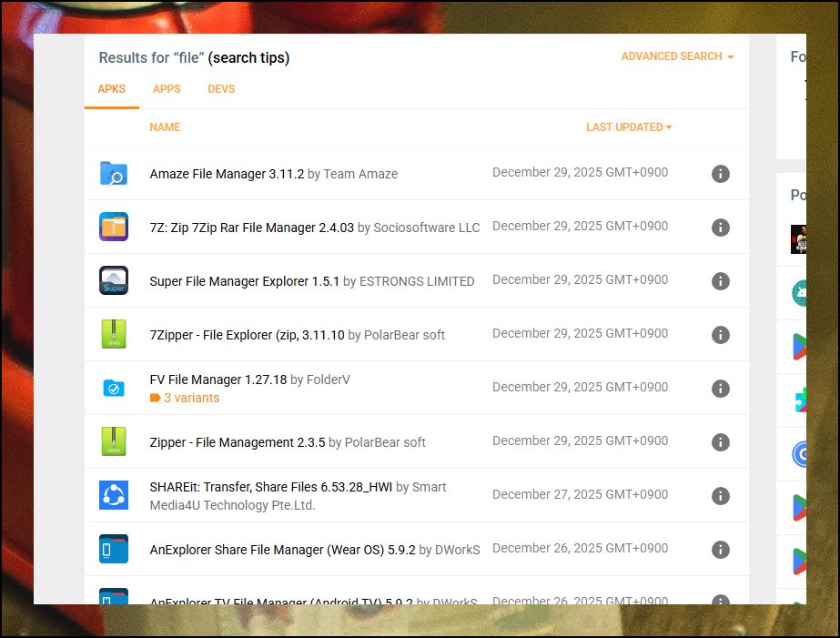840x638 pixels.
Task: Switch to the APPS tab
Action: 167,89
